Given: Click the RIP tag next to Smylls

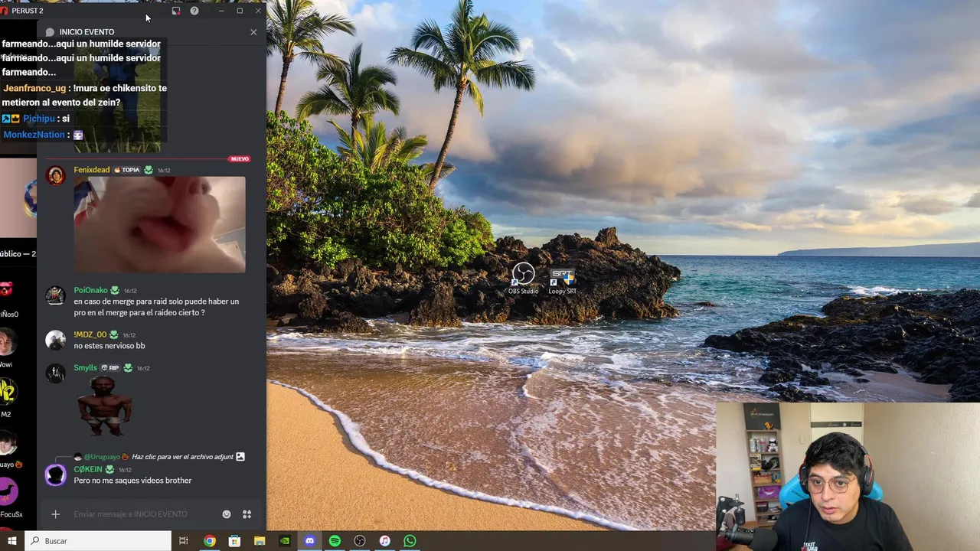Looking at the screenshot, I should pos(110,368).
